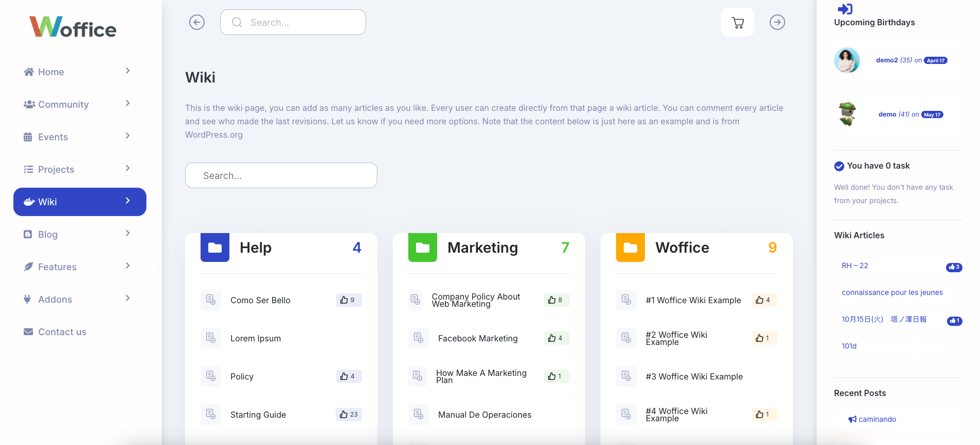Expand the Addons menu chevron
980x445 pixels.
click(x=128, y=298)
